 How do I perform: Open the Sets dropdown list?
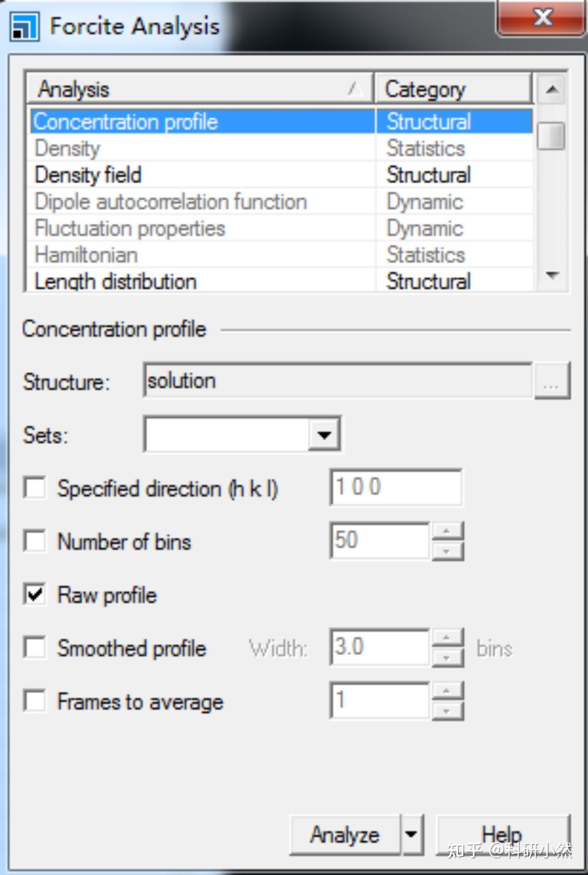[324, 435]
